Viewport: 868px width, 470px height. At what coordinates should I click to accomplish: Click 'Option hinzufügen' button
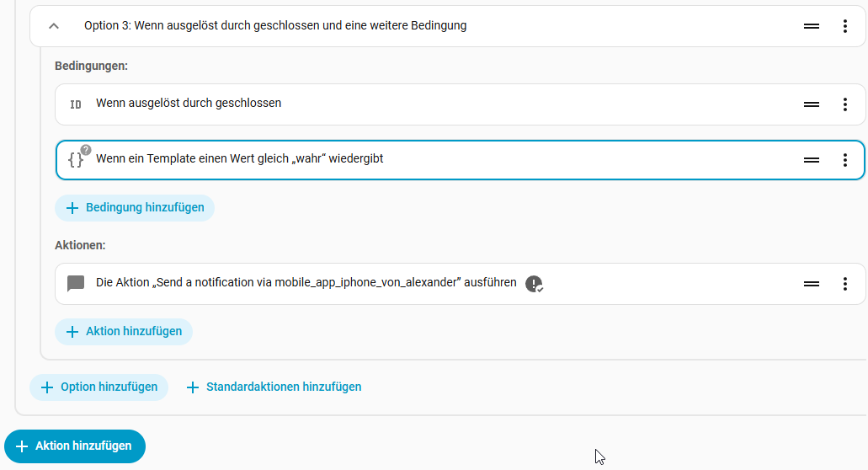99,387
